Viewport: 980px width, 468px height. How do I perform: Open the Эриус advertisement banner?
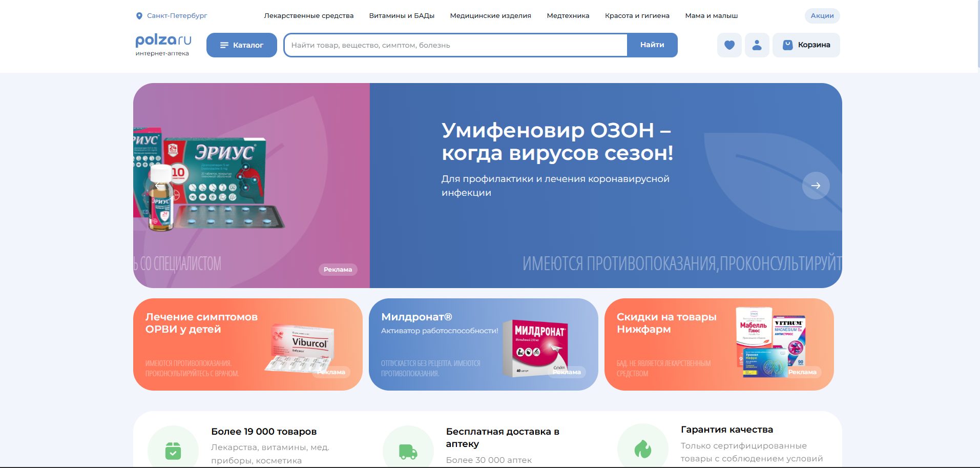(x=252, y=186)
